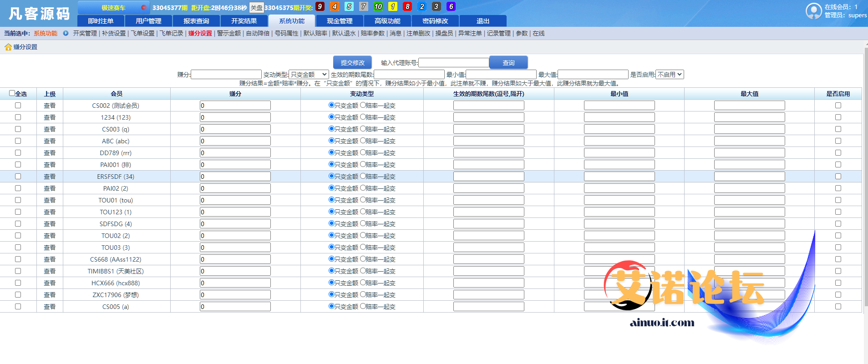Screen dimensions: 868x364
Task: Click the 关盘 button in header
Action: tap(256, 8)
